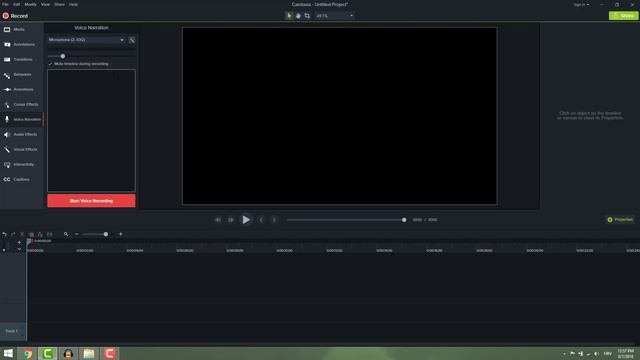
Task: Click the timeline zoom in plus
Action: [120, 234]
